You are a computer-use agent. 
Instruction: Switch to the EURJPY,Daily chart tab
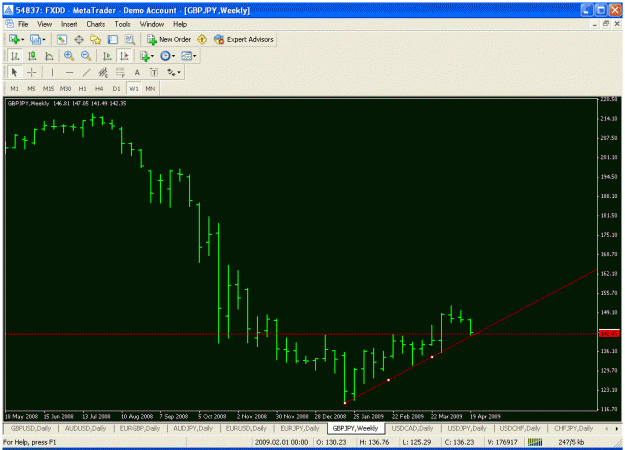[300, 428]
